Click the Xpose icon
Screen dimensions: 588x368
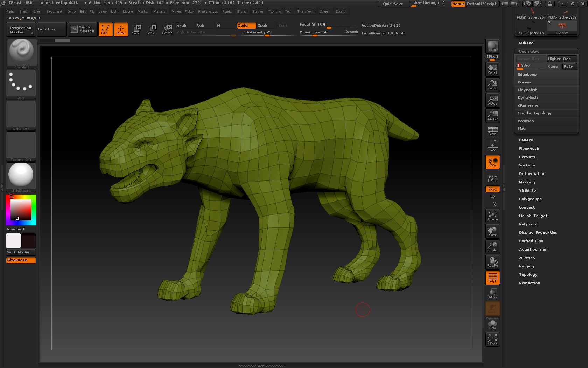pos(492,339)
